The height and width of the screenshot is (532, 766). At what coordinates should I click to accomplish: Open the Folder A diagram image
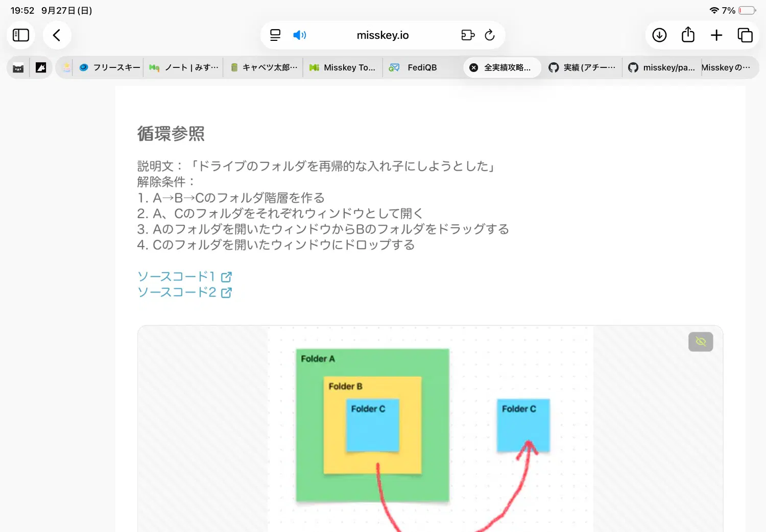[x=430, y=429]
